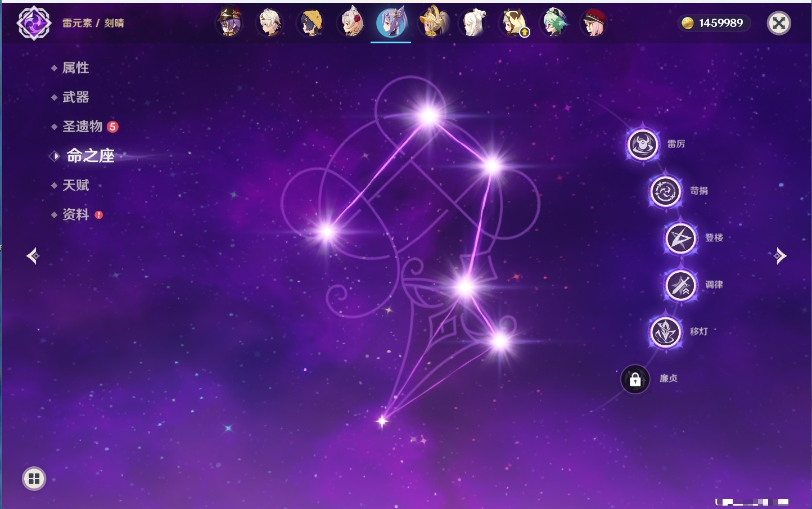Image resolution: width=812 pixels, height=509 pixels.
Task: Open the 资料 profile page
Action: tap(76, 214)
